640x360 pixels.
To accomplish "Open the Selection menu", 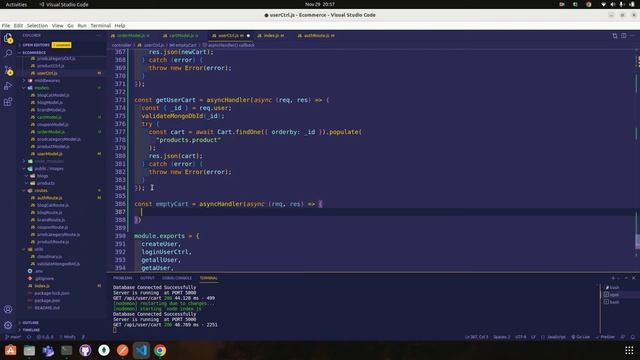I will [37, 25].
